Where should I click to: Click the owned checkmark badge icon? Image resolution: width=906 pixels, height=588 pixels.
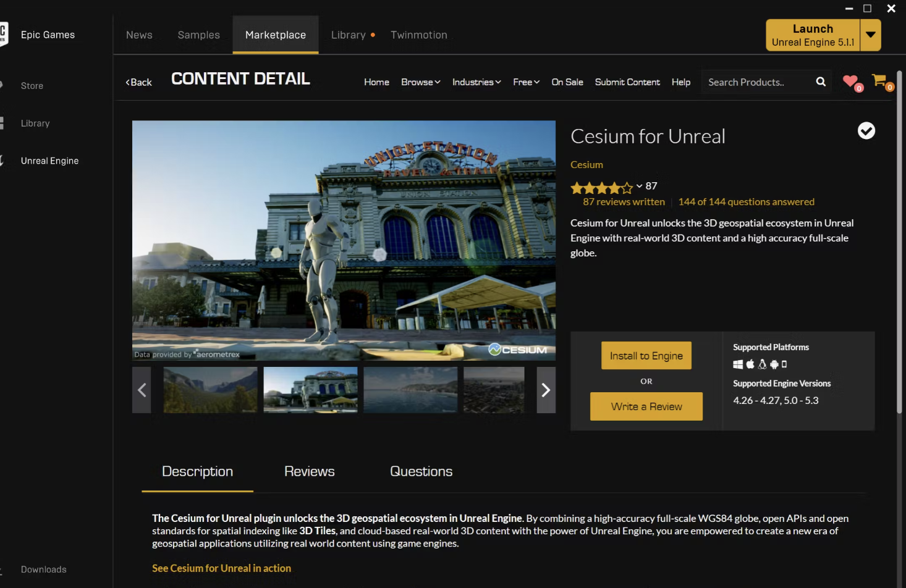866,130
